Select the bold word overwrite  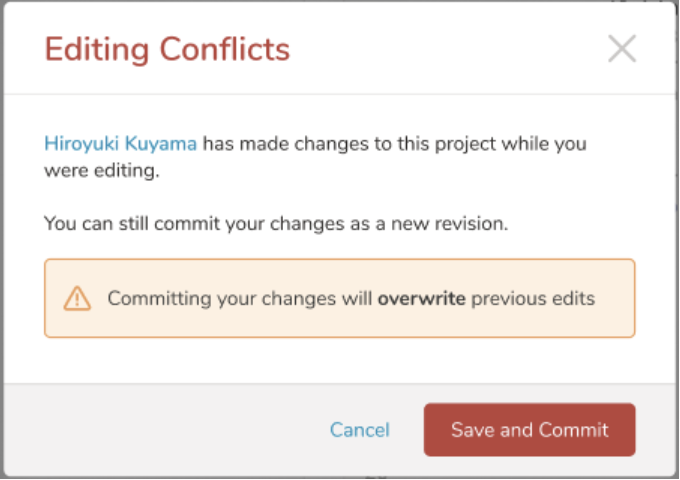tap(421, 298)
